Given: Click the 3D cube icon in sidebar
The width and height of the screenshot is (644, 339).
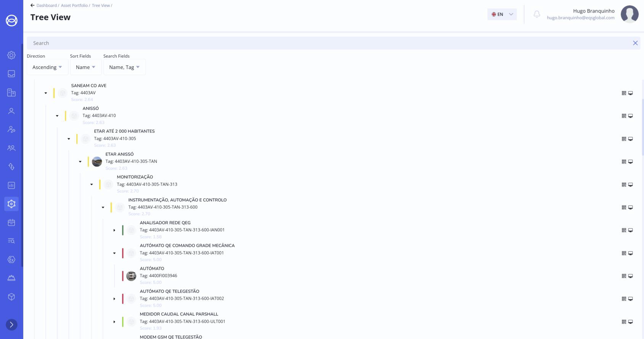Looking at the screenshot, I should pos(11,297).
